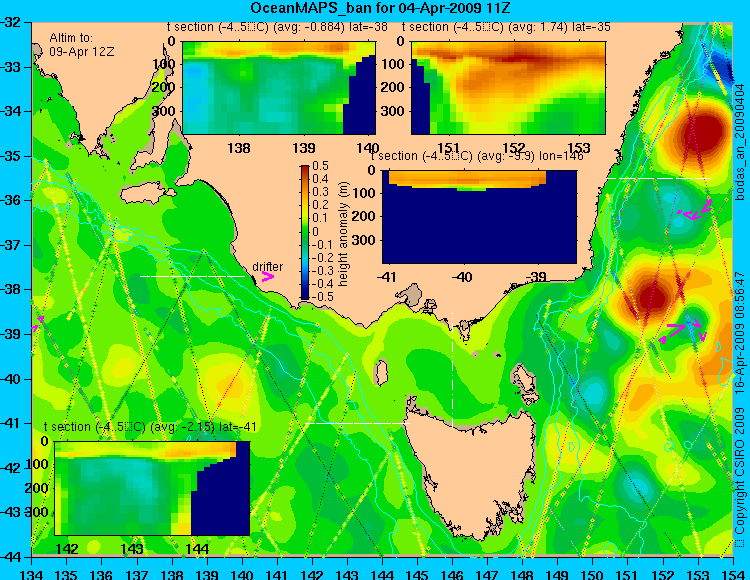
Task: Select the -44 tick on the latitude axis
Action: pos(11,557)
